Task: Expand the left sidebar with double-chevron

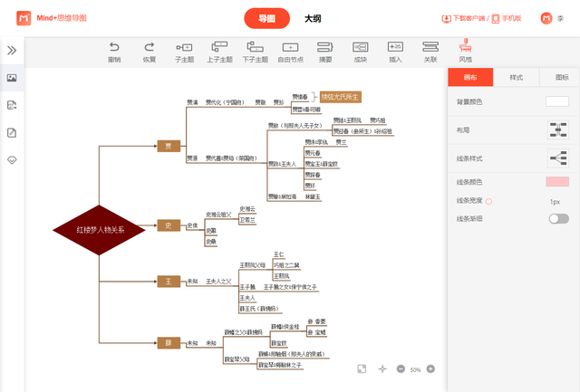Action: (12, 51)
